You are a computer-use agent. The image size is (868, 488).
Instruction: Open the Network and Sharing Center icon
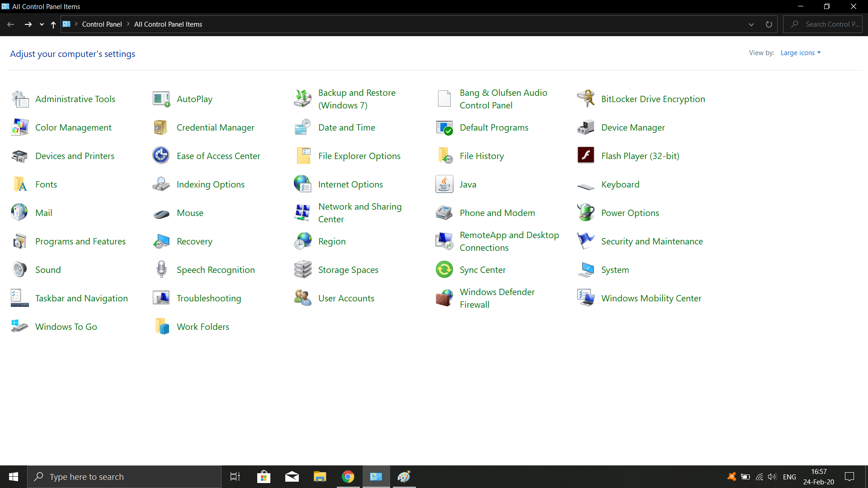coord(303,213)
